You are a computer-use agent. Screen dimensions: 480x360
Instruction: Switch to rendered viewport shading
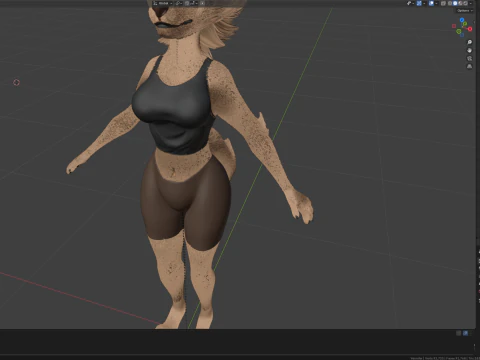(x=465, y=3)
